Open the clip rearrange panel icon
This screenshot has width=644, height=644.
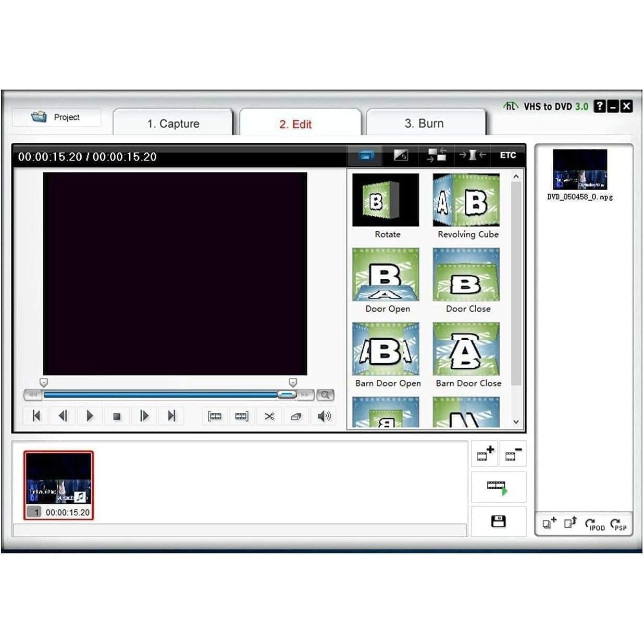[x=437, y=155]
